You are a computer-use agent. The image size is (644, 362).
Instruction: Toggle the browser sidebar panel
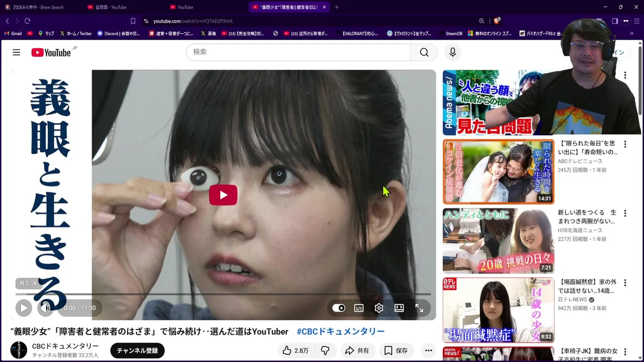(615, 21)
